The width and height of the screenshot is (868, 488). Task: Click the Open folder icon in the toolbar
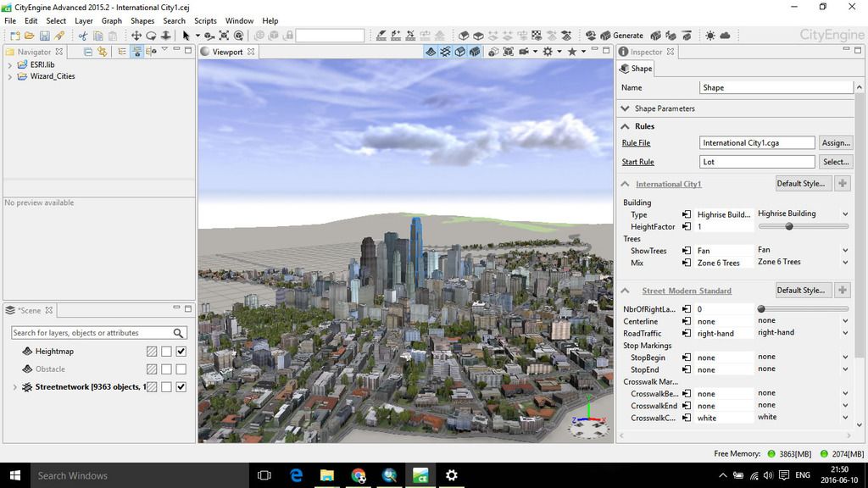tap(30, 36)
